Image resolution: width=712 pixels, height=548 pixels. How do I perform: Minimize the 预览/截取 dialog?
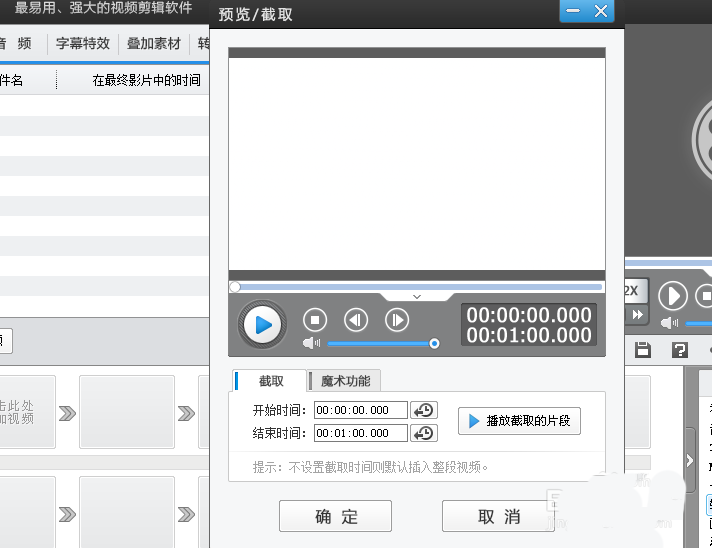[573, 10]
